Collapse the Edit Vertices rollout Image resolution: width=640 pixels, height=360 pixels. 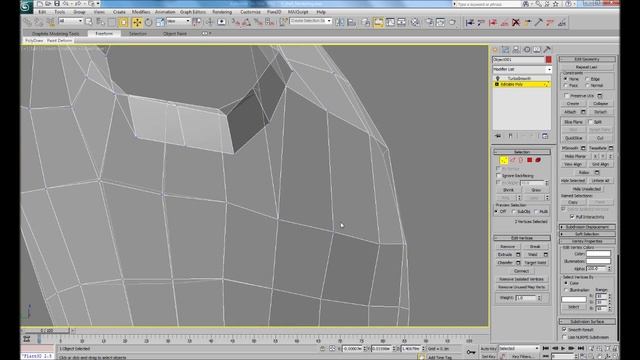pos(522,238)
